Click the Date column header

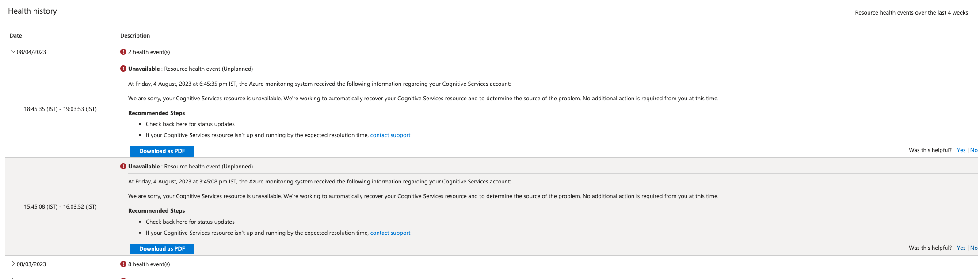(16, 36)
